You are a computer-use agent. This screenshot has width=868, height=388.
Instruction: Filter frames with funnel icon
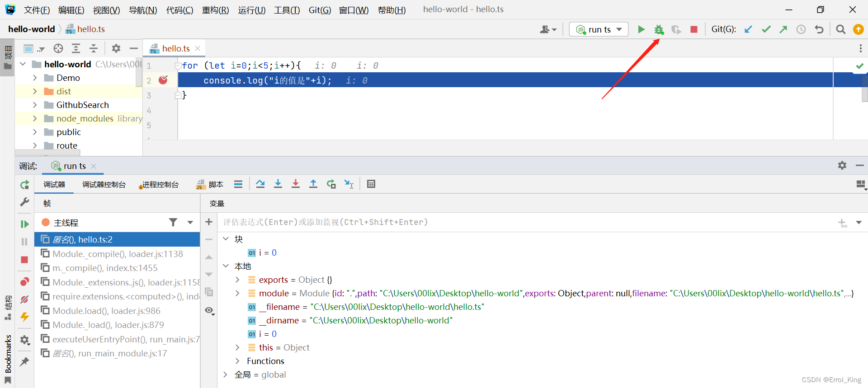pos(173,222)
